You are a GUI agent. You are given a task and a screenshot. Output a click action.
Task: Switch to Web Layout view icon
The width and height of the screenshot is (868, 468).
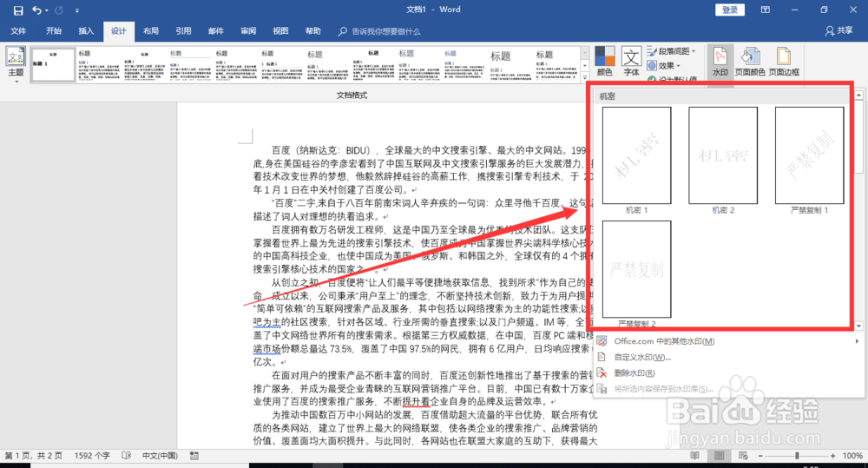[x=744, y=456]
